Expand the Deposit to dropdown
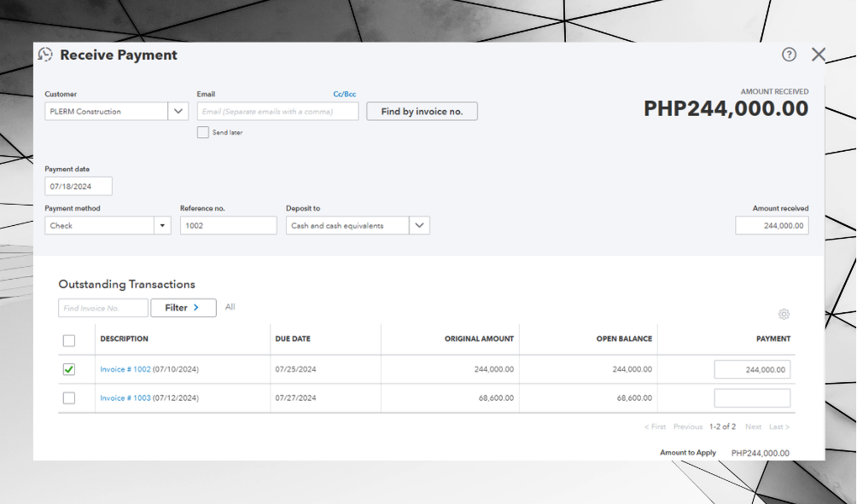 tap(419, 225)
